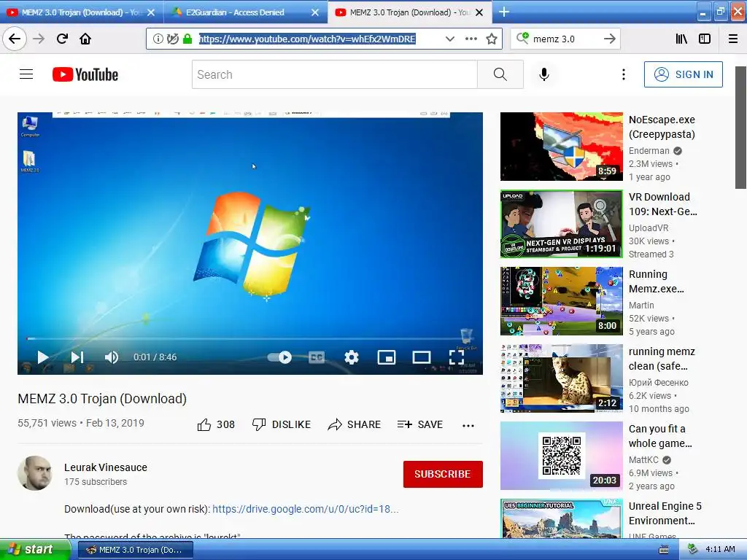Seek on the video progress bar

coord(250,338)
